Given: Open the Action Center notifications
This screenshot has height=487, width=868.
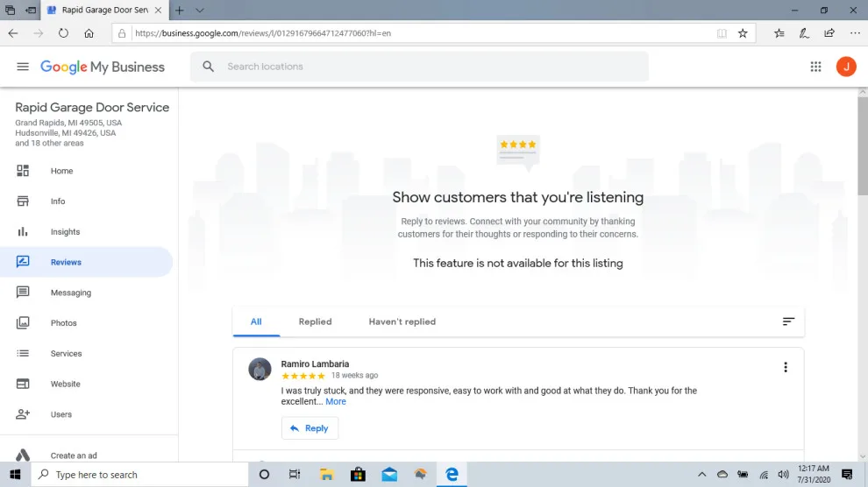Looking at the screenshot, I should pos(847,474).
